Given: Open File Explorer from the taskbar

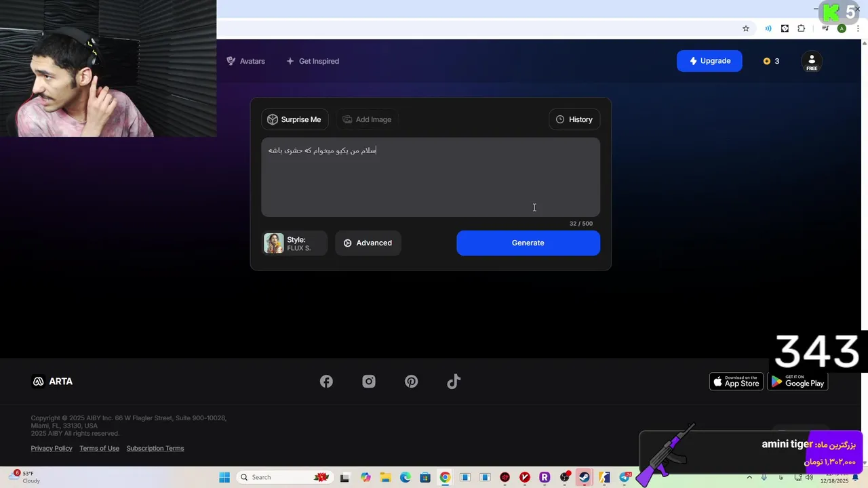Looking at the screenshot, I should (385, 477).
